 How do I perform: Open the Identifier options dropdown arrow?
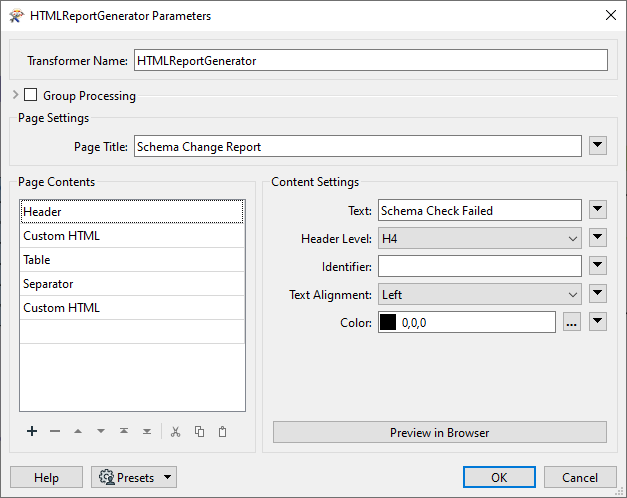[598, 266]
